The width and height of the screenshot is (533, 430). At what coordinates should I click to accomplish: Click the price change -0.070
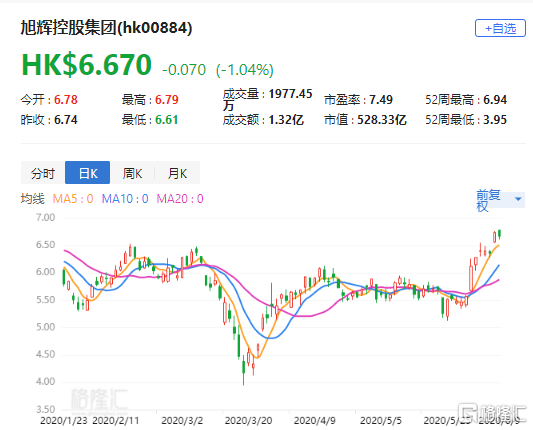[184, 70]
